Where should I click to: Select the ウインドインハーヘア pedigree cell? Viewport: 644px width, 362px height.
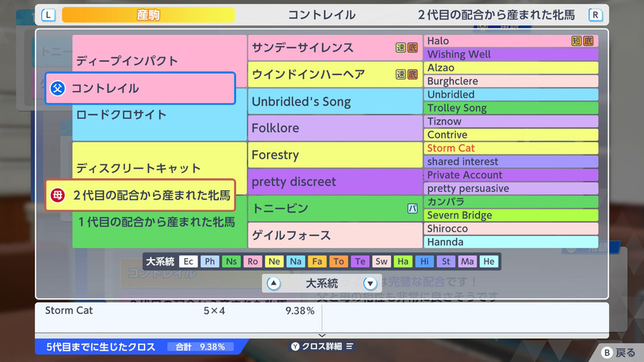click(x=335, y=74)
